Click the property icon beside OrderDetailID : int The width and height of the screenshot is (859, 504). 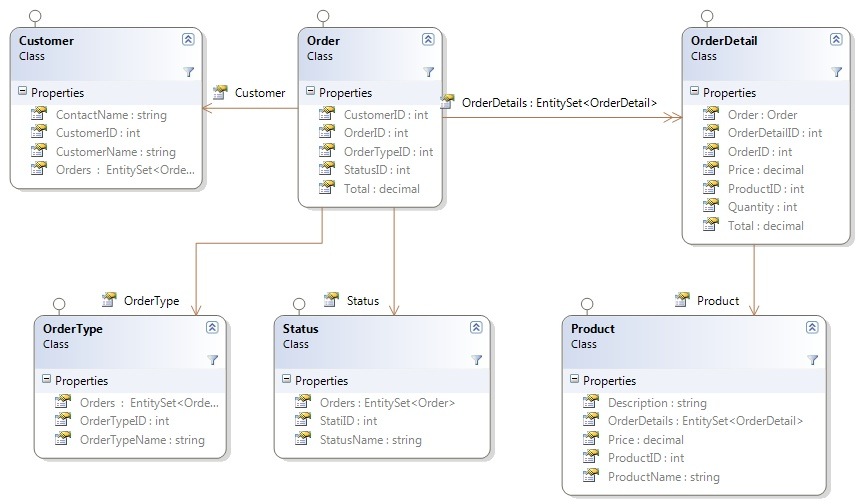coord(711,131)
